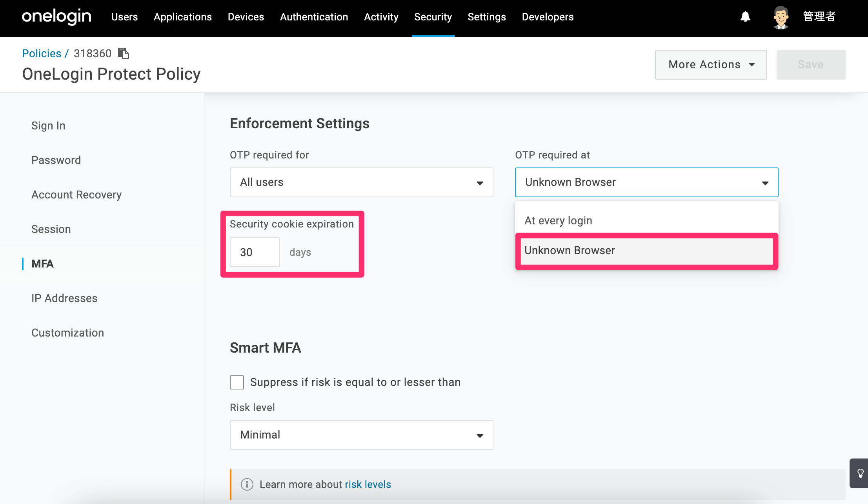
Task: Click the Enforcement Settings heading
Action: point(300,124)
